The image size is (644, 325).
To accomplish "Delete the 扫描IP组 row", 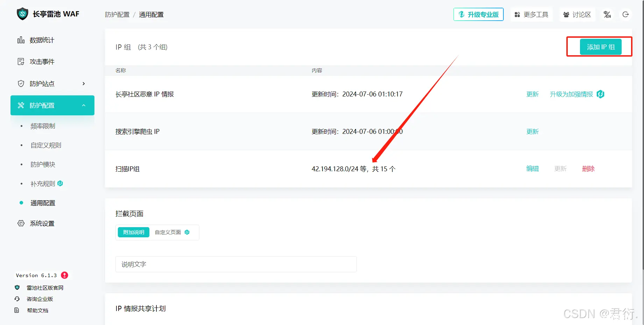I will [x=588, y=169].
